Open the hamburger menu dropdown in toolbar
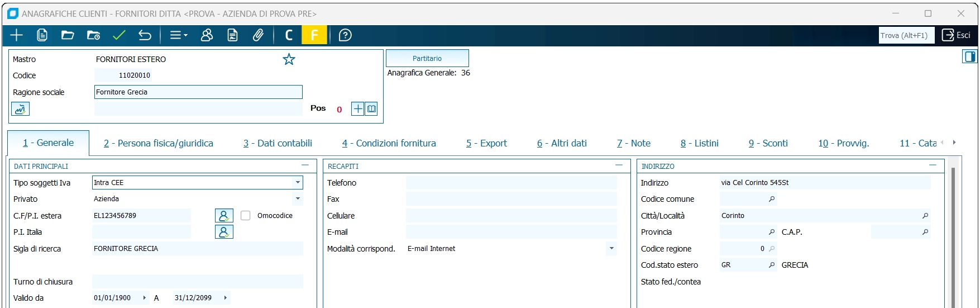 179,35
